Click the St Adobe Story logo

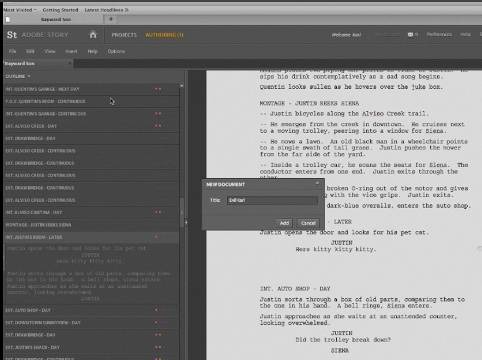37,35
